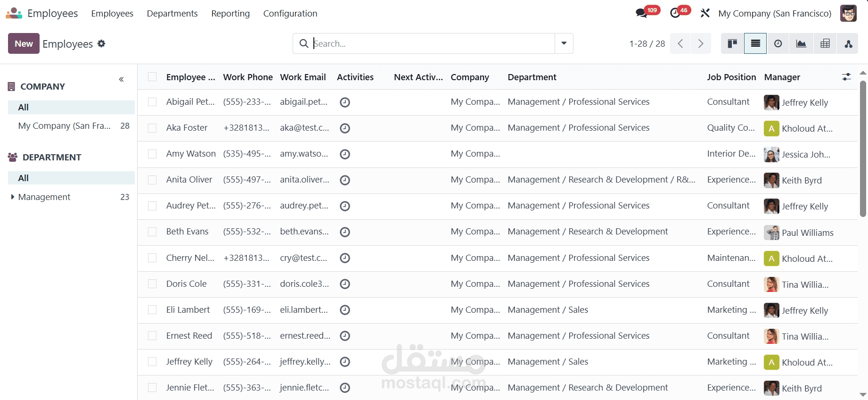
Task: Tick the checkbox for Amy Watson row
Action: (152, 154)
